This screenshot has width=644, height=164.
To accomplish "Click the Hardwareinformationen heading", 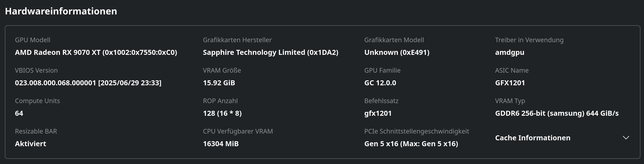I will click(x=61, y=11).
